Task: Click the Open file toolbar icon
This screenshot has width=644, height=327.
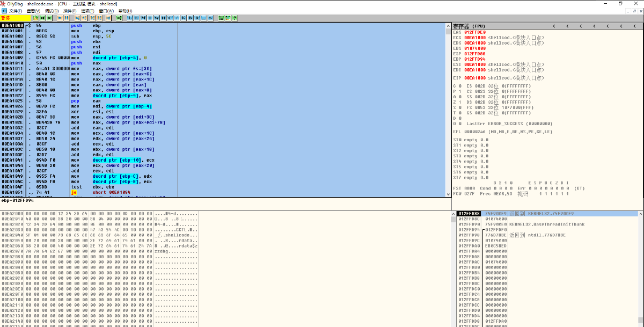Action: pos(35,18)
